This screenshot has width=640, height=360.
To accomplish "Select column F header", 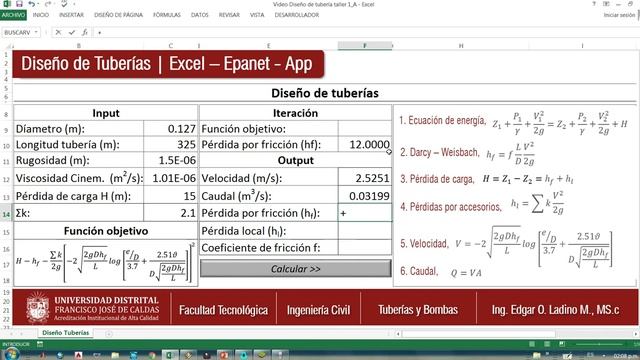I will coord(365,46).
